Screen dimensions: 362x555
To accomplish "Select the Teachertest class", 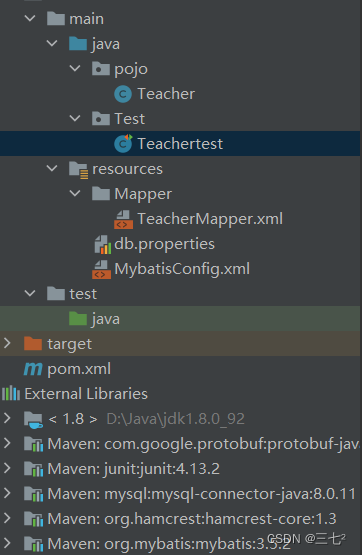I will point(180,144).
